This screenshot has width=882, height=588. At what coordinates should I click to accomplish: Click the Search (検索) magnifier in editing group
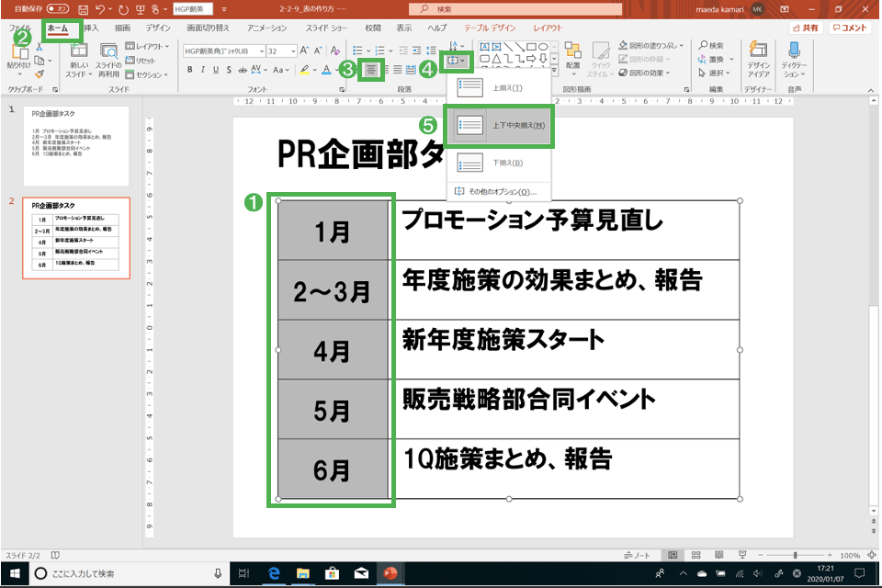703,45
